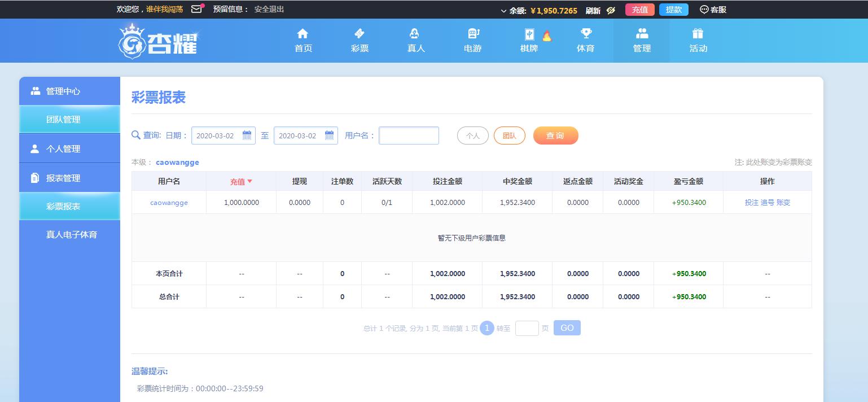Open calendar picker for end date
Image resolution: width=868 pixels, height=402 pixels.
(x=329, y=136)
